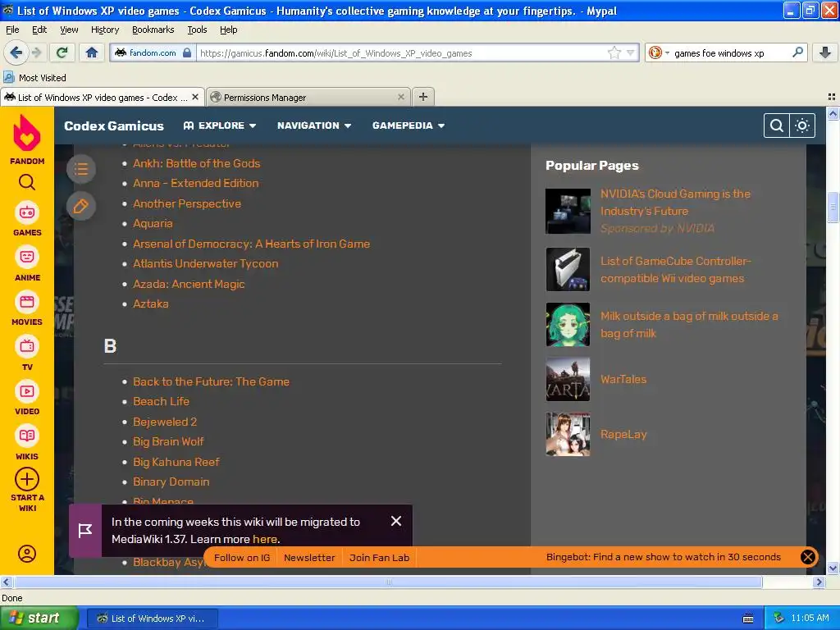The width and height of the screenshot is (840, 630).
Task: Open the Windows Start button
Action: 39,619
